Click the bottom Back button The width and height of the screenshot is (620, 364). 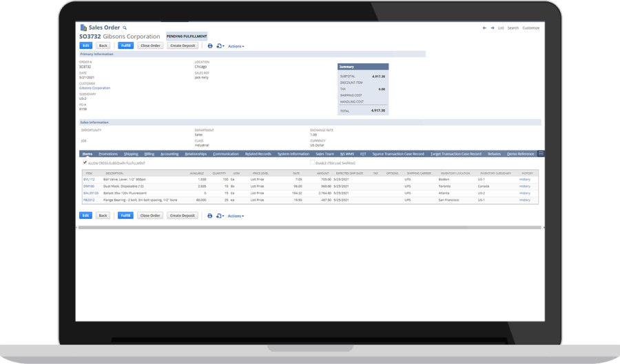click(103, 215)
